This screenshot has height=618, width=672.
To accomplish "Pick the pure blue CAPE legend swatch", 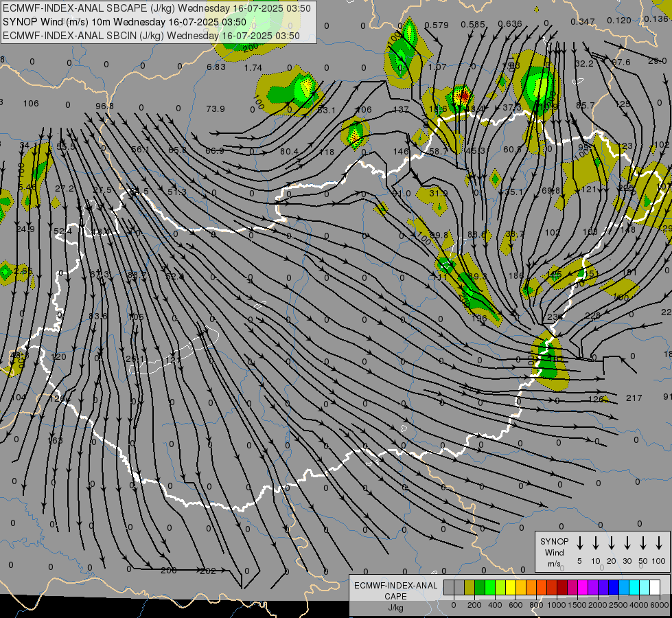I will [614, 587].
